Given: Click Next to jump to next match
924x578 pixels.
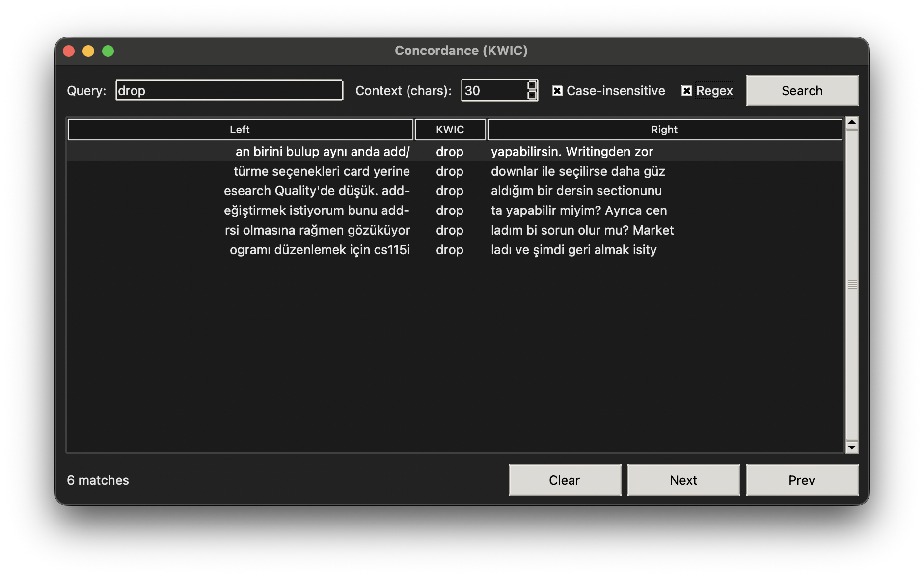Looking at the screenshot, I should tap(683, 480).
